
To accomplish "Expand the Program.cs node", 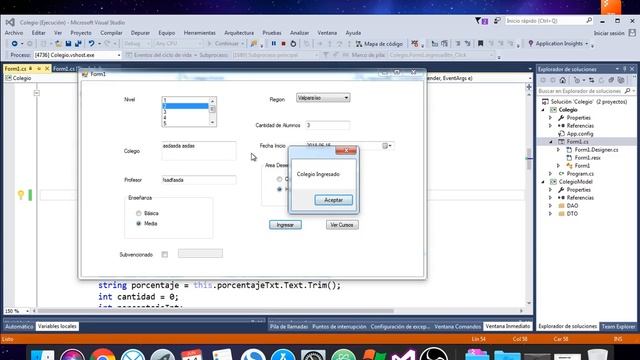I will click(550, 174).
